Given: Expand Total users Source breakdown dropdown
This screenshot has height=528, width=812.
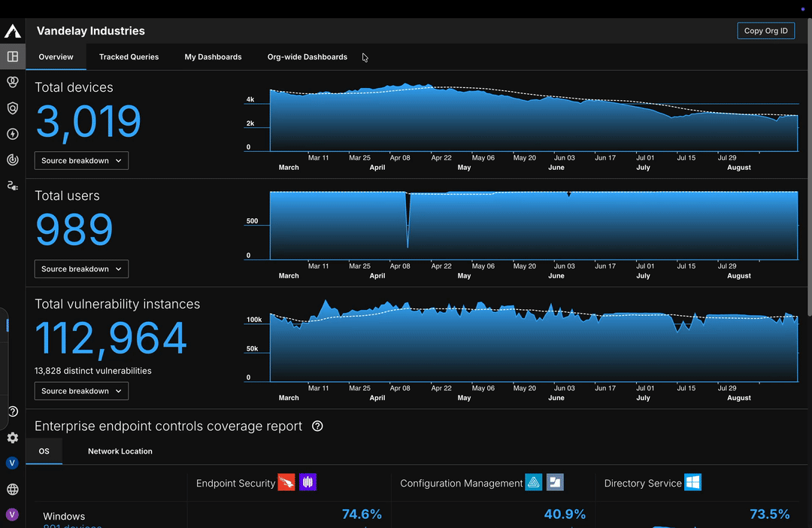Looking at the screenshot, I should coord(81,269).
